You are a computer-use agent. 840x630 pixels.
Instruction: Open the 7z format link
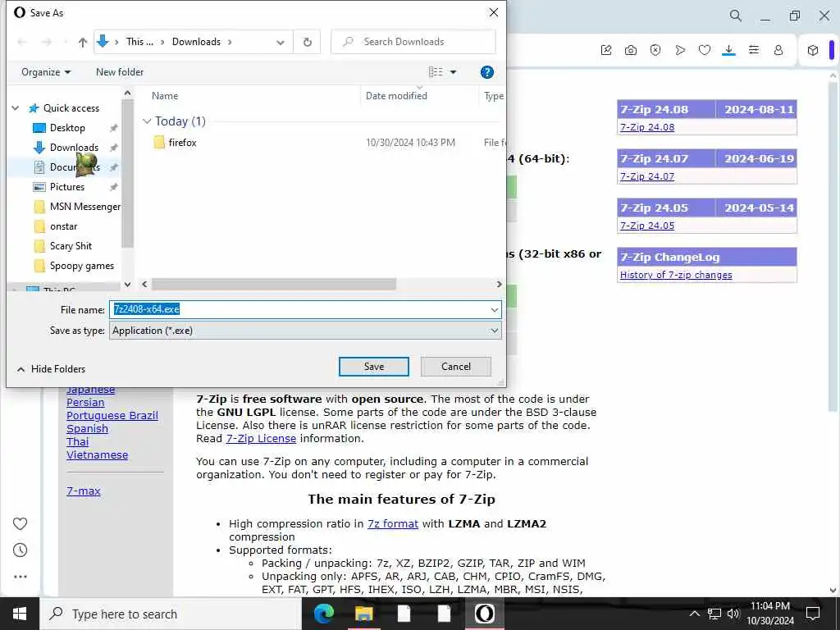[393, 524]
